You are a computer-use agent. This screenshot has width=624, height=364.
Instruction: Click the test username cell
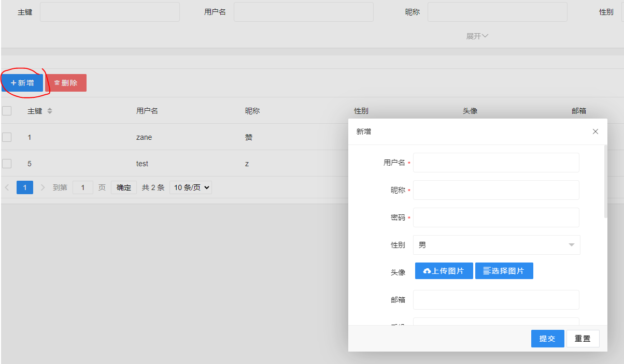[142, 164]
